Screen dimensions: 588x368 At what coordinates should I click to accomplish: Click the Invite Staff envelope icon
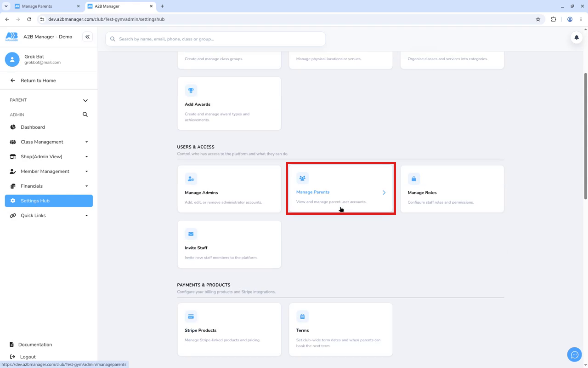click(191, 234)
